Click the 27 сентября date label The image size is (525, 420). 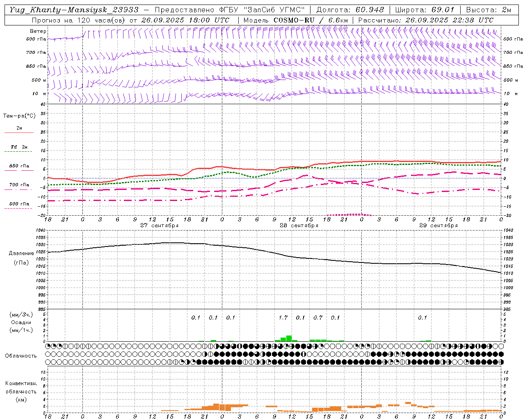pos(159,226)
